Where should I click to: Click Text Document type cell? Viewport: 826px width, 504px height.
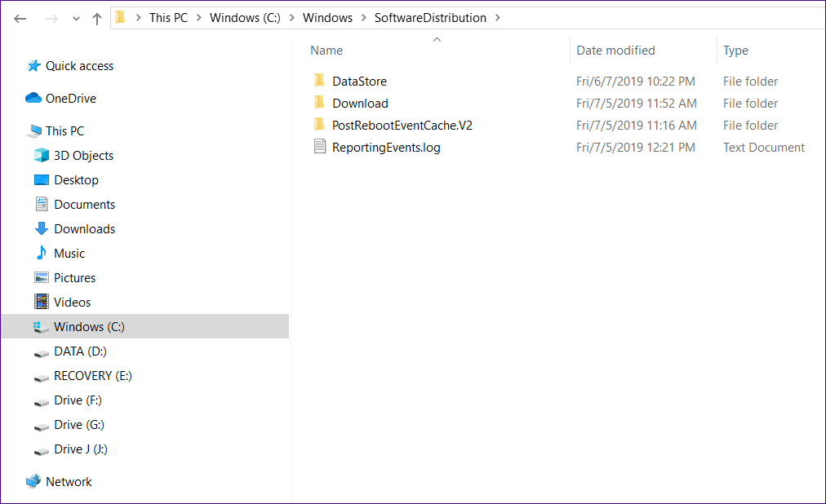(764, 148)
